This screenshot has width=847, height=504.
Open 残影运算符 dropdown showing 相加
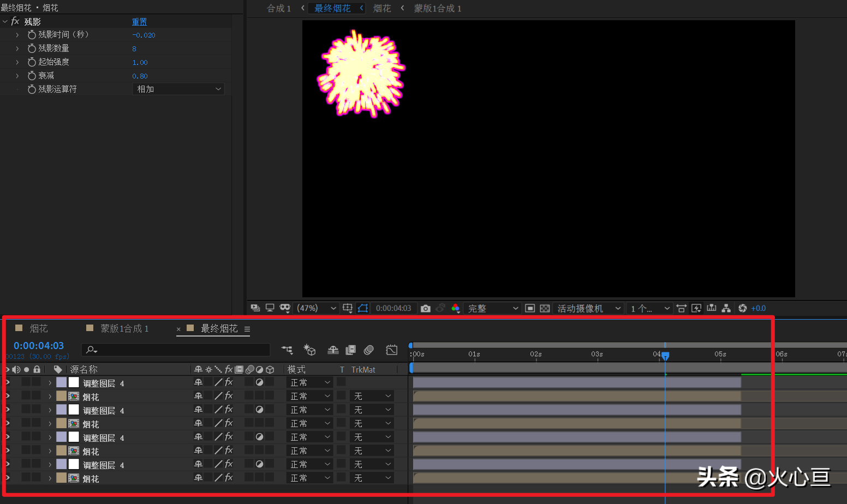pyautogui.click(x=178, y=89)
